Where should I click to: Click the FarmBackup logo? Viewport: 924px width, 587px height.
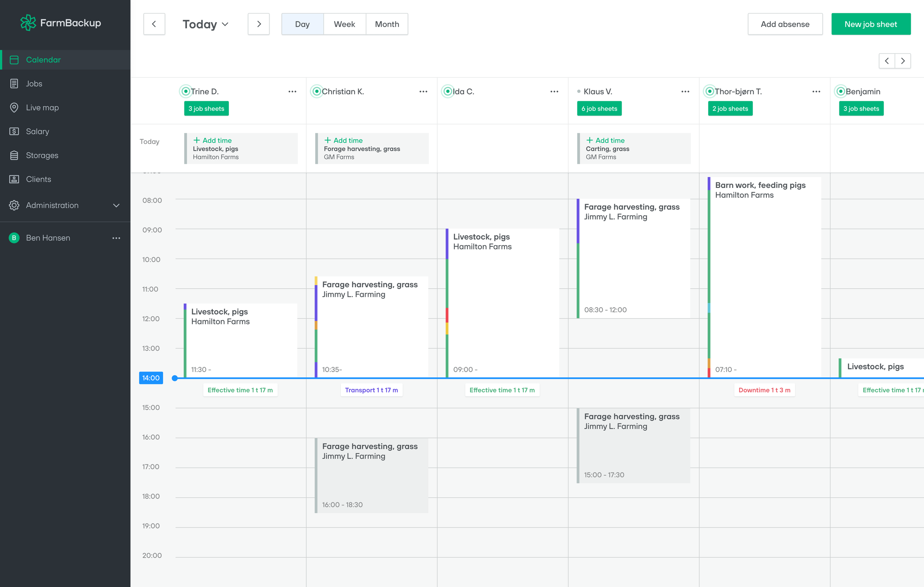[x=61, y=23]
